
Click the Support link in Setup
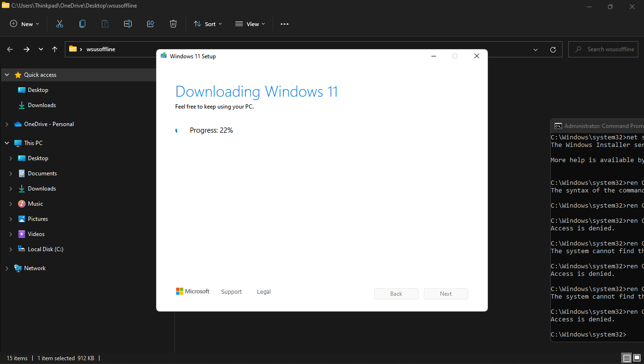pyautogui.click(x=232, y=292)
